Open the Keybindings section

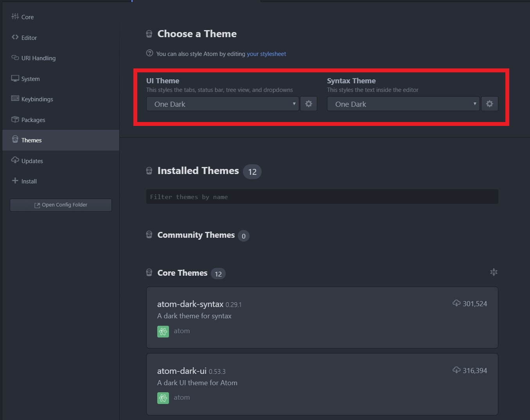37,99
